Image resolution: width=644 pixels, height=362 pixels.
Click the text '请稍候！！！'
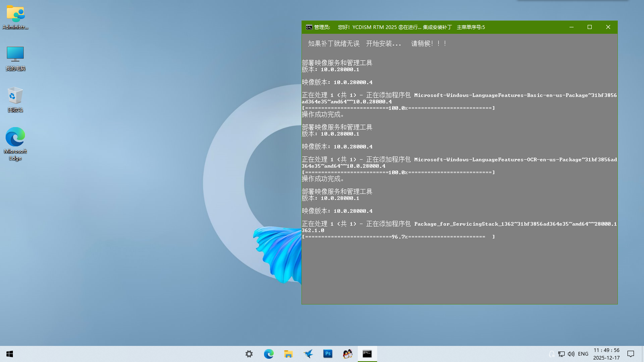429,43
